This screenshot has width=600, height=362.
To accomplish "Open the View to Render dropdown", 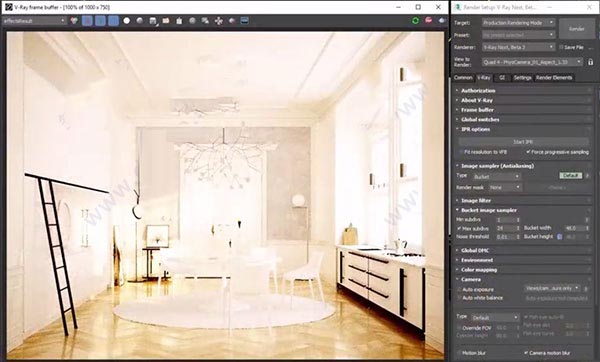I will (x=532, y=62).
